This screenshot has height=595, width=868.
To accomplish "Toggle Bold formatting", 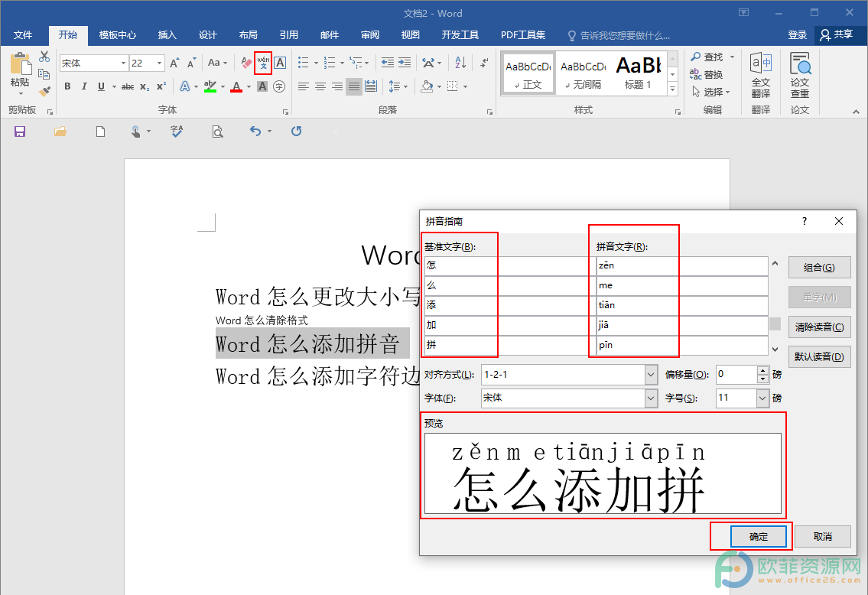I will tap(67, 86).
